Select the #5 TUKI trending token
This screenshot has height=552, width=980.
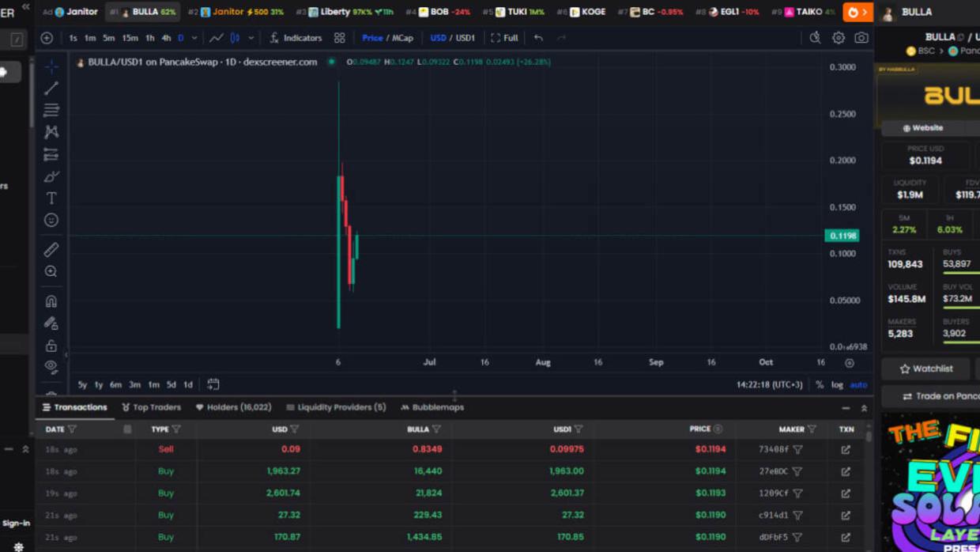pyautogui.click(x=514, y=12)
